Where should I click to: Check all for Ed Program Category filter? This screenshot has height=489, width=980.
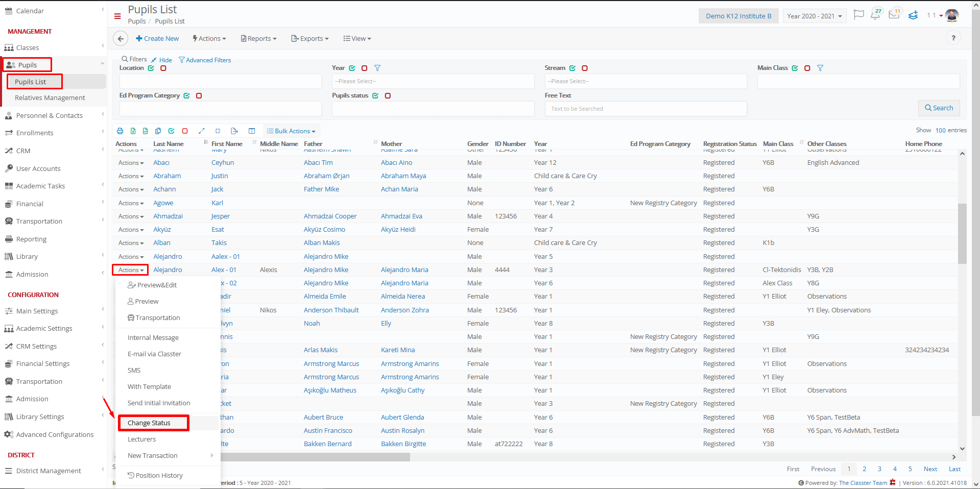(x=186, y=96)
